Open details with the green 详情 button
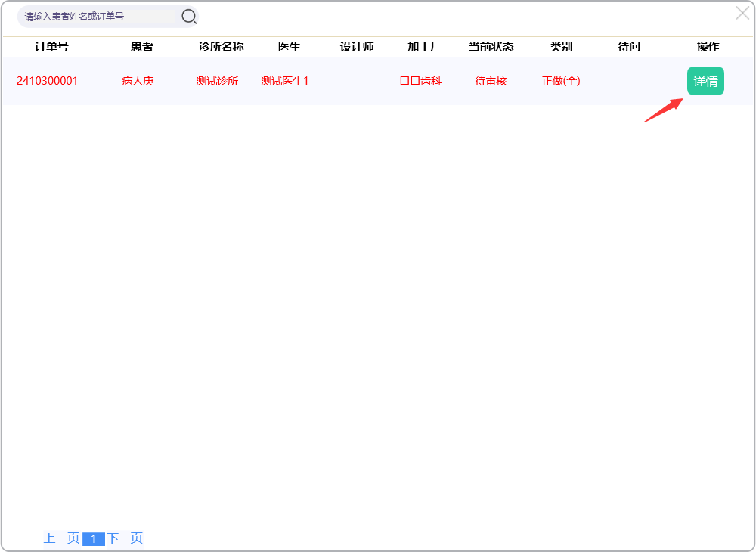 coord(705,81)
